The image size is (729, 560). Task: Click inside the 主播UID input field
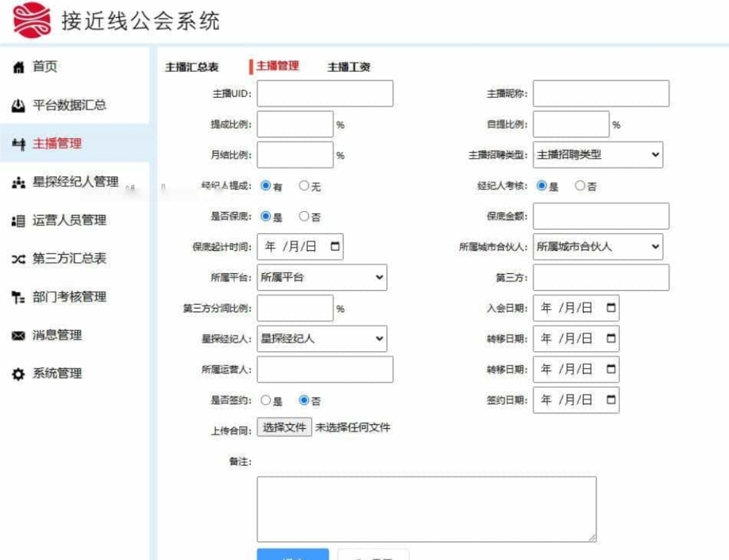point(325,93)
